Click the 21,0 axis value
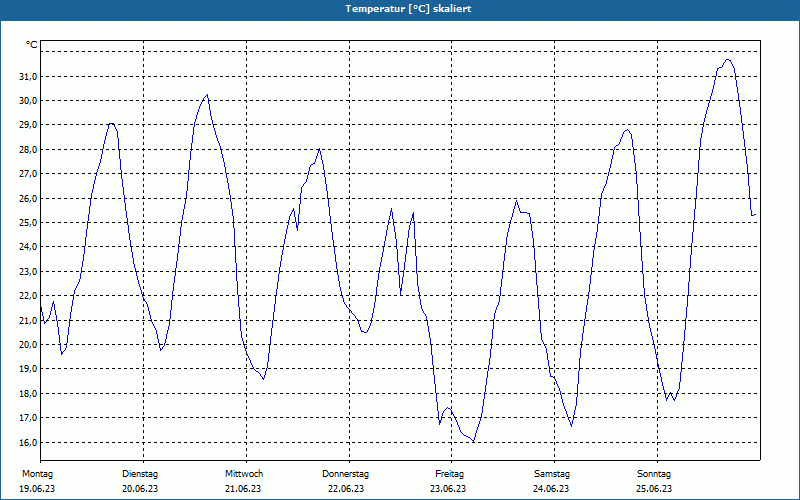Screen dimensions: 800x500 pyautogui.click(x=28, y=320)
